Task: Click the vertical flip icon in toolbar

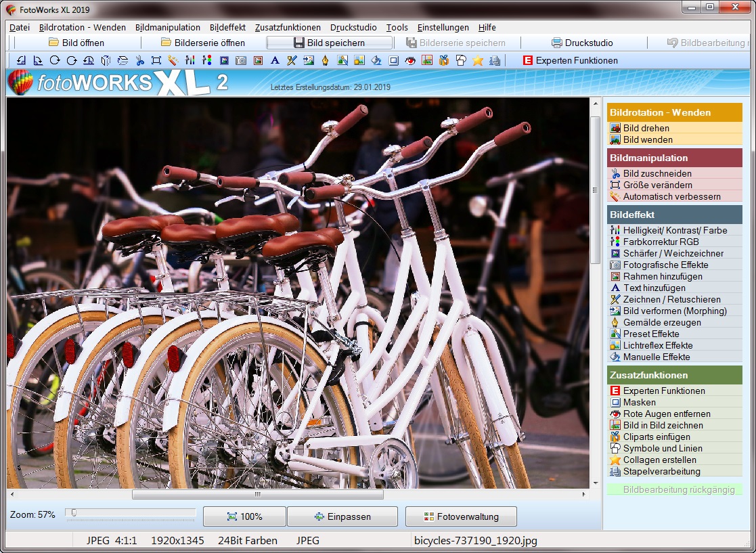Action: click(x=123, y=60)
